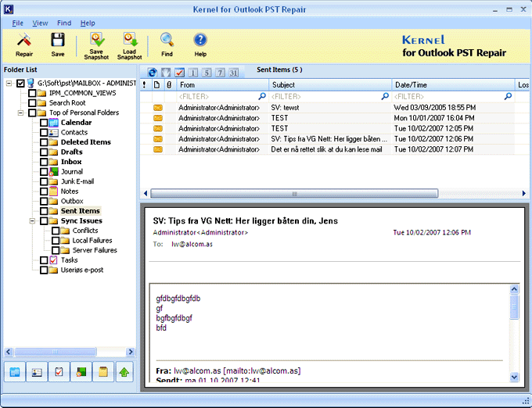Select the 31-day view icon

233,72
